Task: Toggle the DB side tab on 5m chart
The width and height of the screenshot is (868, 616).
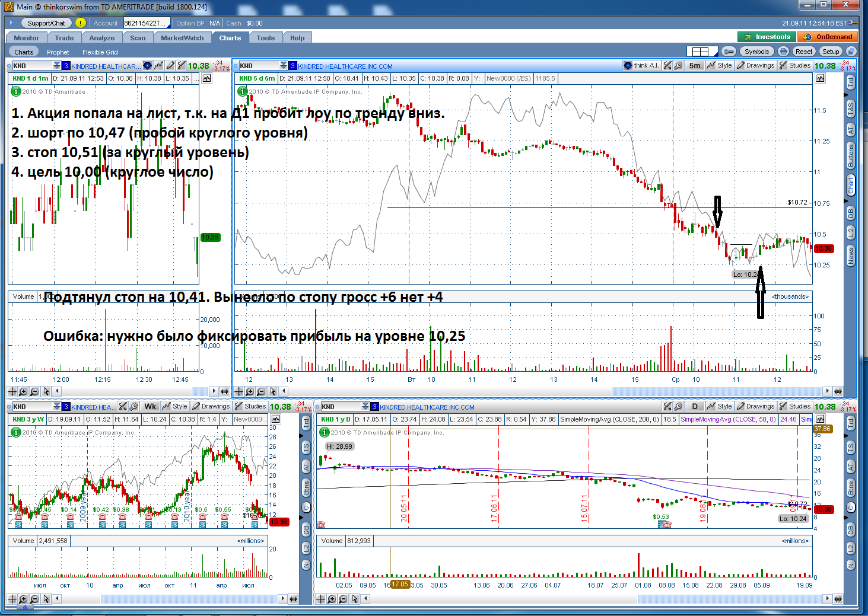Action: [x=851, y=213]
